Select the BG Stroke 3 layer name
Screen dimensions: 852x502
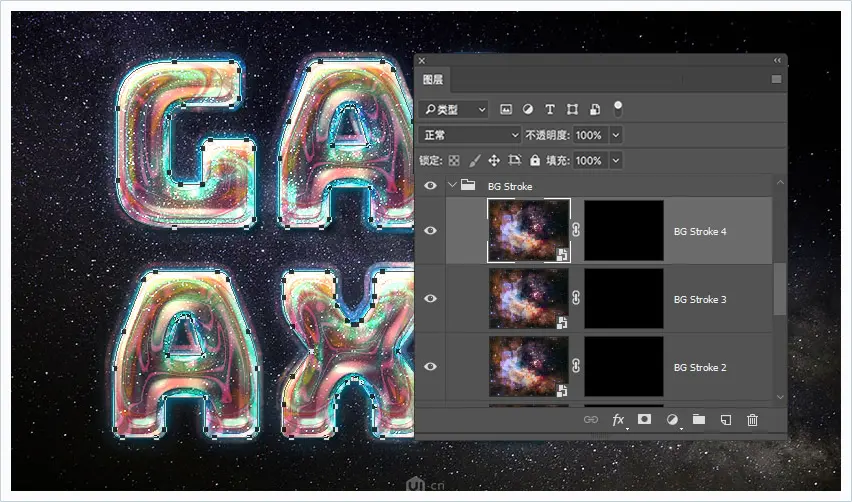tap(700, 299)
